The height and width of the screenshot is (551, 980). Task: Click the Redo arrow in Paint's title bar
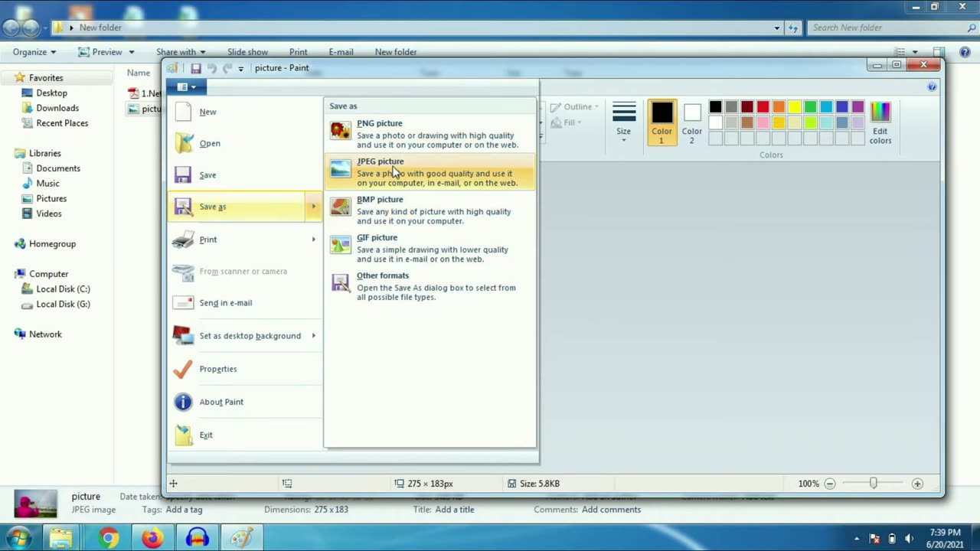[x=227, y=68]
